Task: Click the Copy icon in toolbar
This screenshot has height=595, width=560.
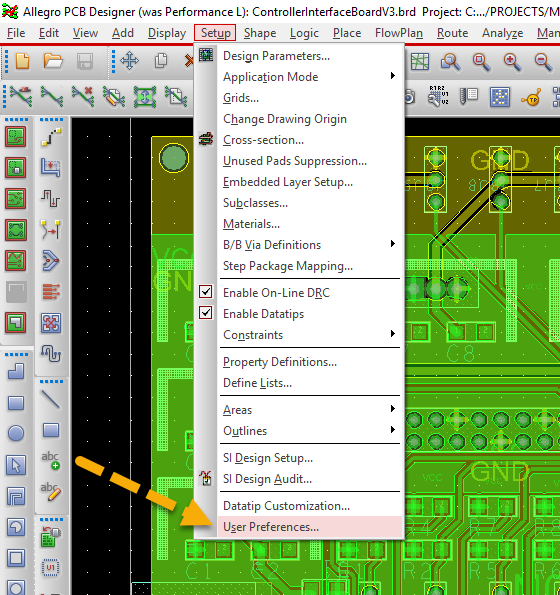Action: coord(161,61)
